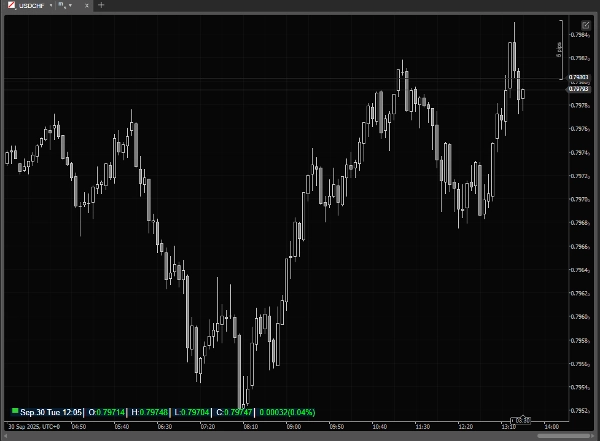Click the green OHLC indicator square
Screen dimensions: 600x441
tap(14, 411)
